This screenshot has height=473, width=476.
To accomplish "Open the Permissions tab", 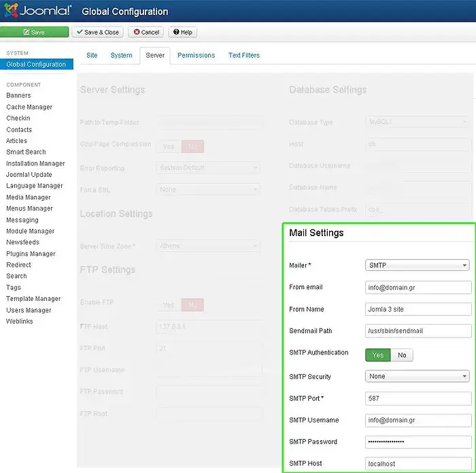I will (x=197, y=55).
